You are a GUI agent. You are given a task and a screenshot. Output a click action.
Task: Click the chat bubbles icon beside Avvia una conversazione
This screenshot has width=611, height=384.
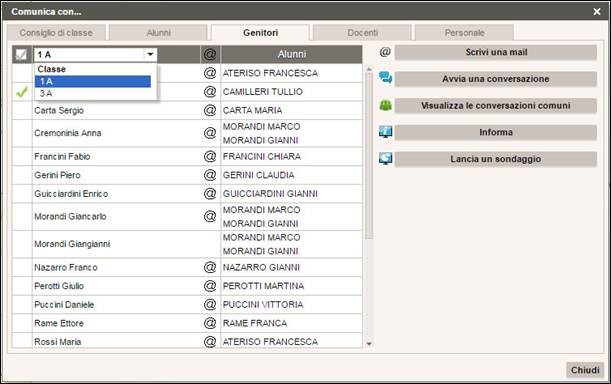tap(385, 78)
